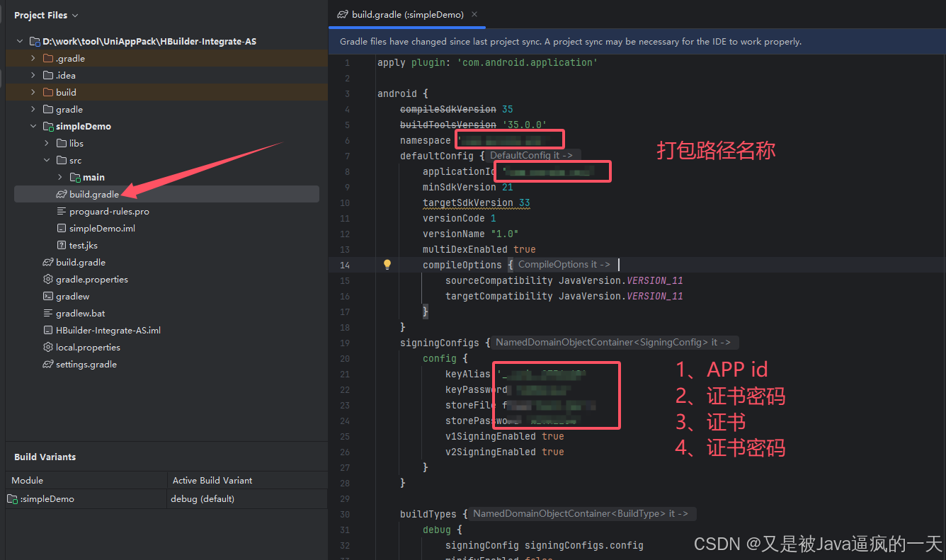
Task: Switch to build.gradle (:simpleDemo) editor tab
Action: point(408,14)
